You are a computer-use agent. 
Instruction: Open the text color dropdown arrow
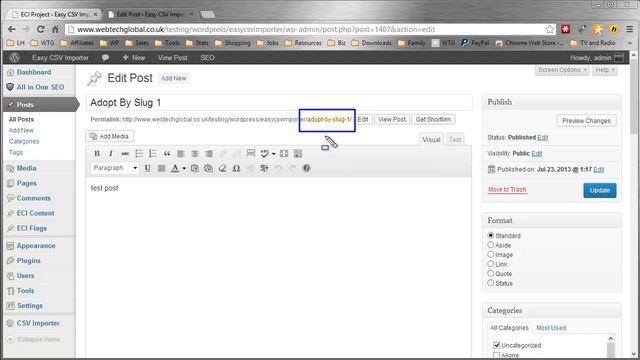click(184, 168)
